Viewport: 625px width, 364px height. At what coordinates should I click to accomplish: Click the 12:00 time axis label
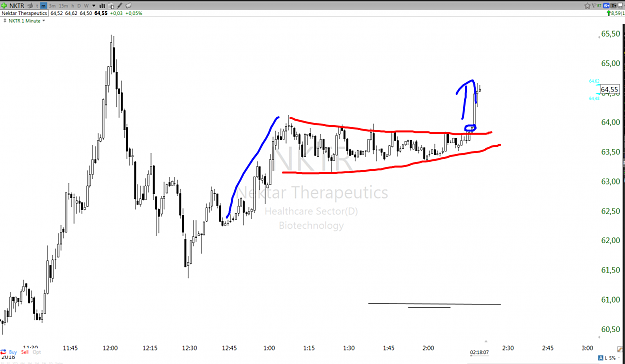(x=110, y=348)
